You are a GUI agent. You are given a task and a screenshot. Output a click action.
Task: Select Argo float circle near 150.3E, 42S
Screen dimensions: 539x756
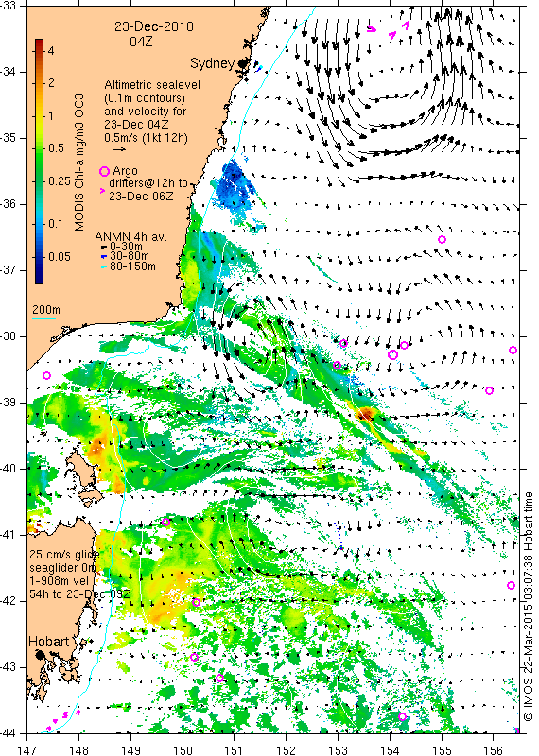(196, 602)
